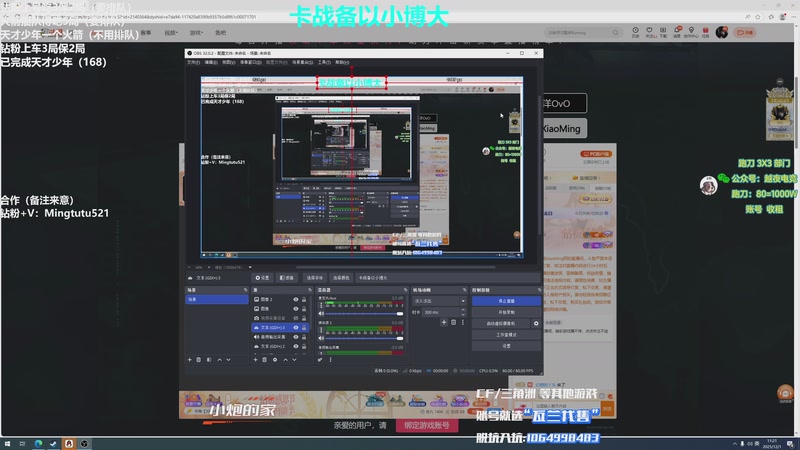Screen dimensions: 800x450
Task: Undock the Controls panel via header icon
Action: pos(539,290)
